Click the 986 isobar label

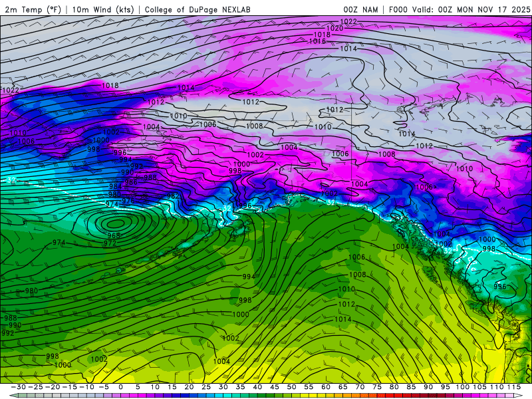(x=131, y=182)
